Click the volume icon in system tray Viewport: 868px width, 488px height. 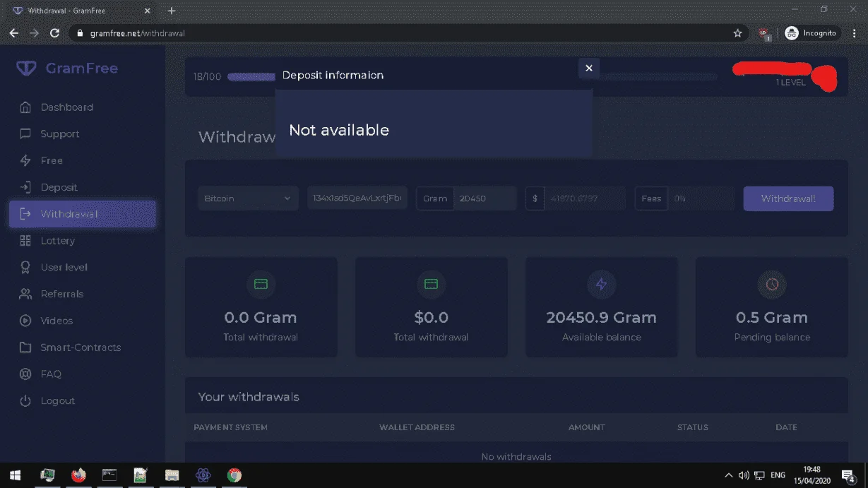click(x=744, y=475)
